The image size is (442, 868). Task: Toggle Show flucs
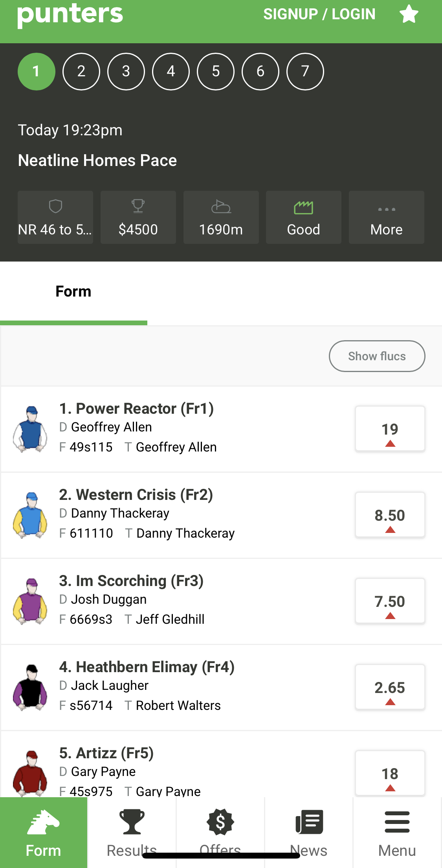(x=377, y=356)
